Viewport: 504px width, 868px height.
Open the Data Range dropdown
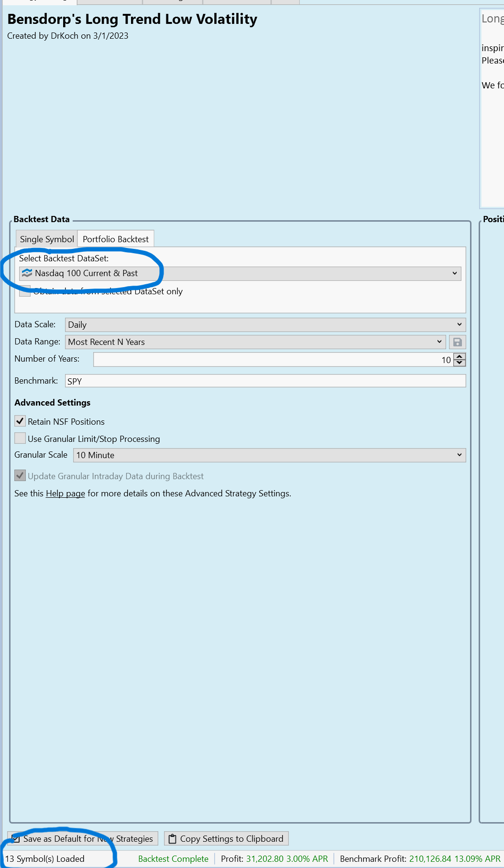255,342
